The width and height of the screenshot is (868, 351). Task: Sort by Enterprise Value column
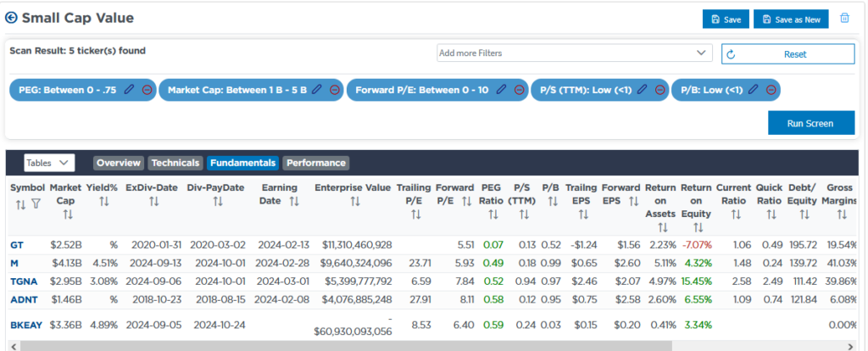[355, 203]
